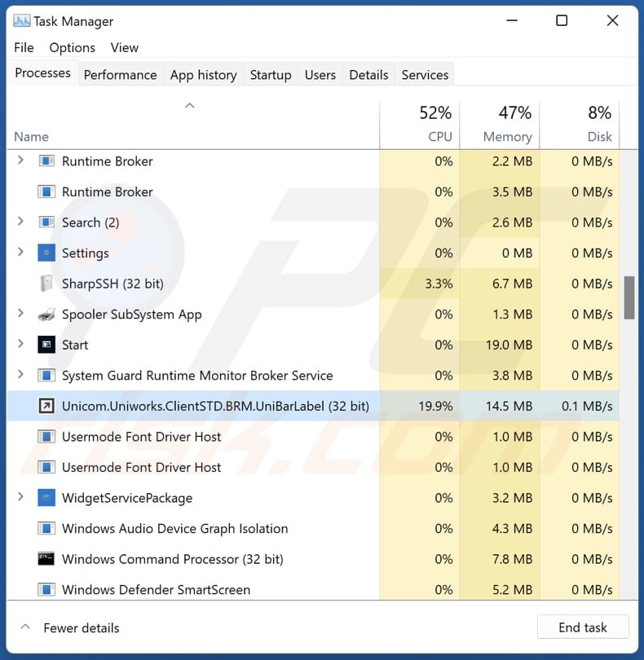Viewport: 644px width, 660px height.
Task: Switch to the App history tab
Action: tap(203, 74)
